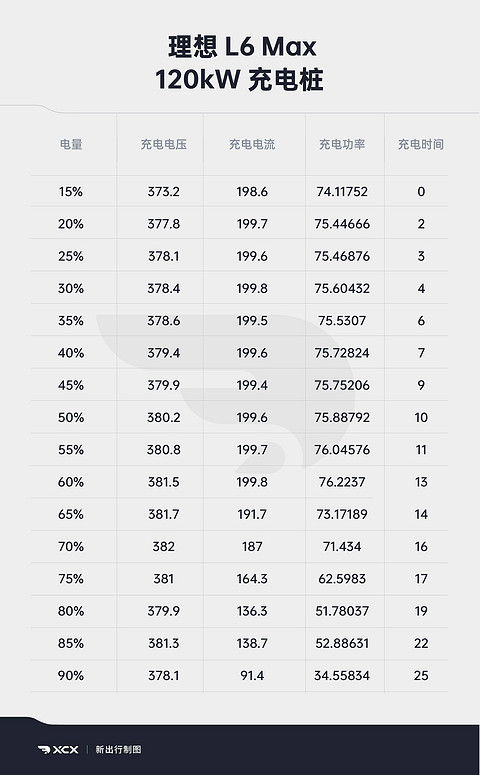The image size is (480, 775).
Task: Click the 120kW 充电桩 subtitle
Action: tap(239, 80)
